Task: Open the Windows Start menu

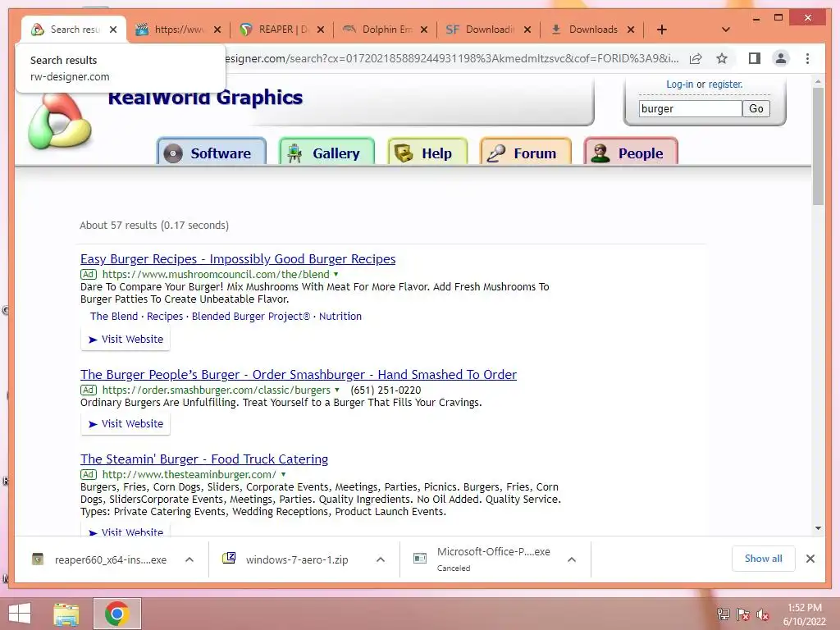Action: point(20,614)
